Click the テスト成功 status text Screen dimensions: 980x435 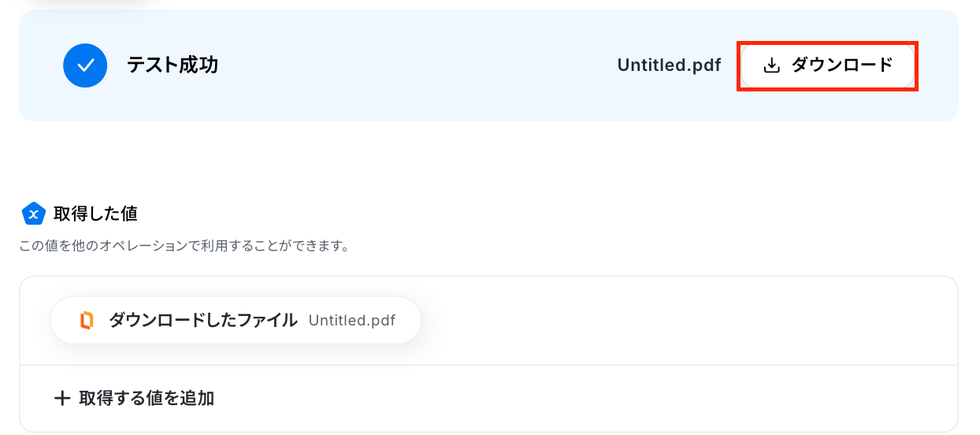(x=173, y=65)
